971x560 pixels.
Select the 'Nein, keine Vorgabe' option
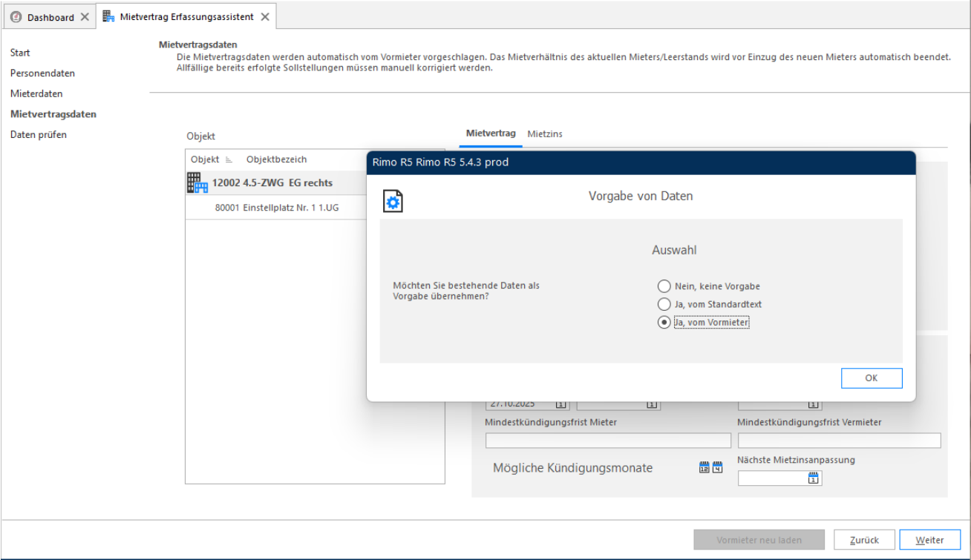point(663,286)
